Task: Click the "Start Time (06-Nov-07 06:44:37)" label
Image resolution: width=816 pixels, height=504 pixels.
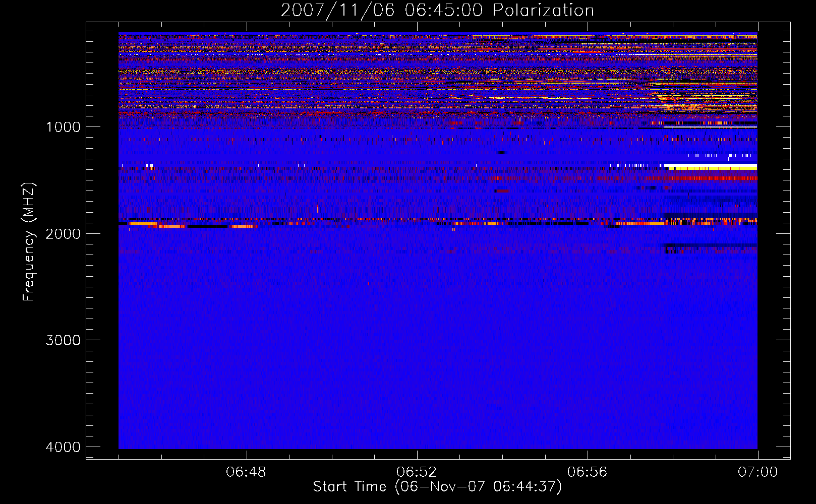Action: [x=437, y=487]
